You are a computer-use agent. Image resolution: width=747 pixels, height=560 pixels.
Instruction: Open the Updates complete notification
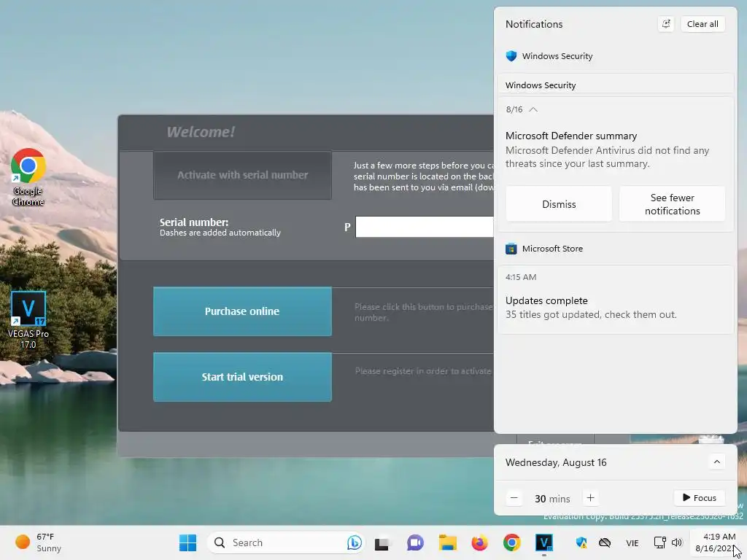pyautogui.click(x=616, y=300)
